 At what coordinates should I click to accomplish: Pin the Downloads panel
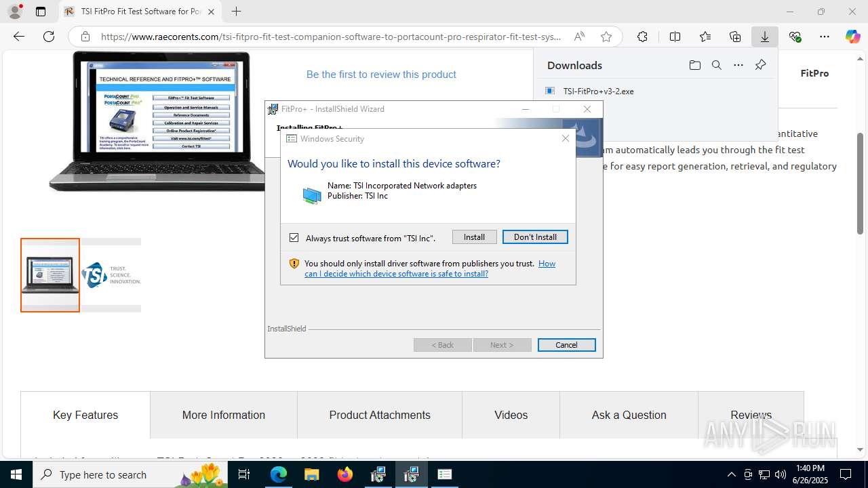760,65
